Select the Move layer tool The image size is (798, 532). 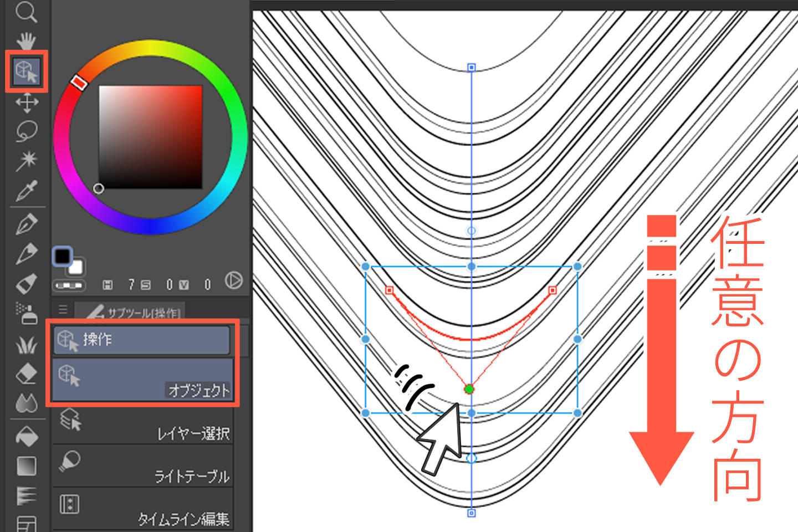click(x=27, y=103)
